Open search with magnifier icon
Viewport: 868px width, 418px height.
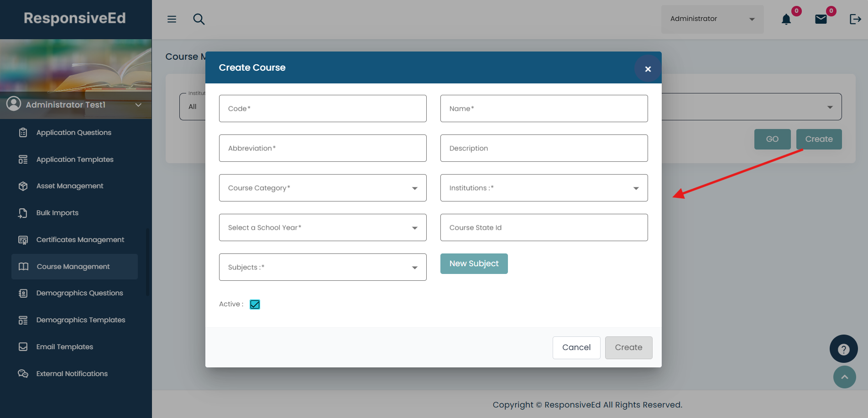click(x=199, y=19)
